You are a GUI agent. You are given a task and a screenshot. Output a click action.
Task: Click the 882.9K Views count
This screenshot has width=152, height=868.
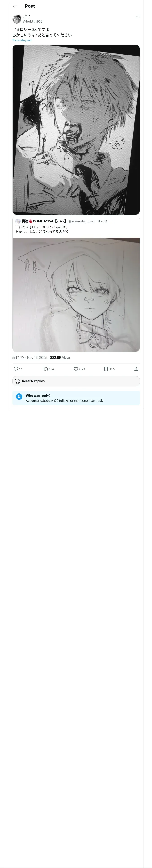pyautogui.click(x=60, y=358)
